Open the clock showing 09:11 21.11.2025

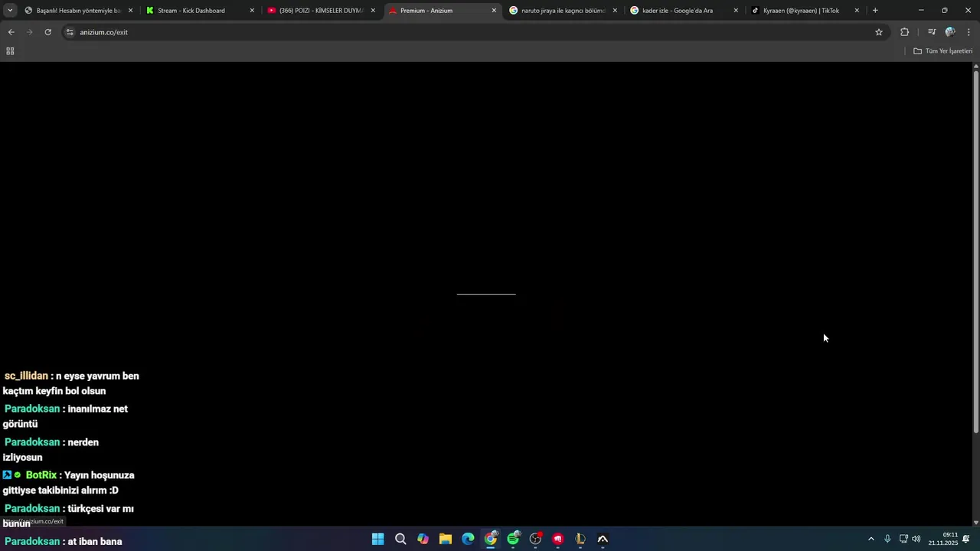click(x=943, y=539)
